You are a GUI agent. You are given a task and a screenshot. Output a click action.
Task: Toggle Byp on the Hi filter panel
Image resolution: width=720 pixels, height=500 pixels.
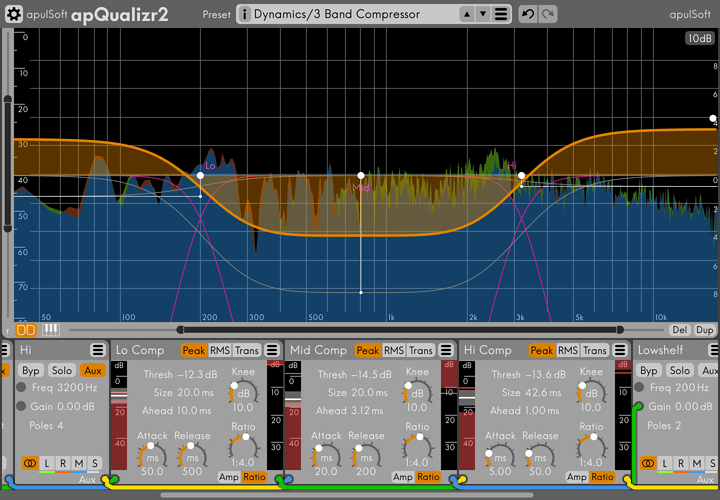click(31, 370)
